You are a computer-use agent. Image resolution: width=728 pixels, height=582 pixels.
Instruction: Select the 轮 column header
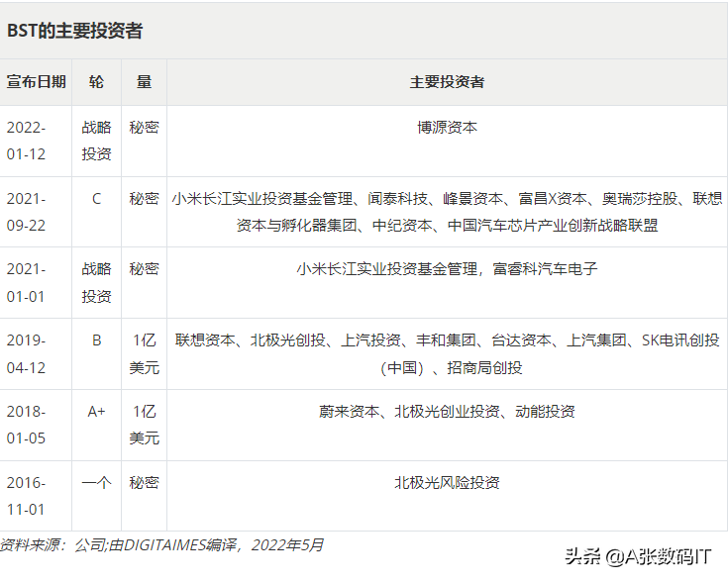coord(96,82)
